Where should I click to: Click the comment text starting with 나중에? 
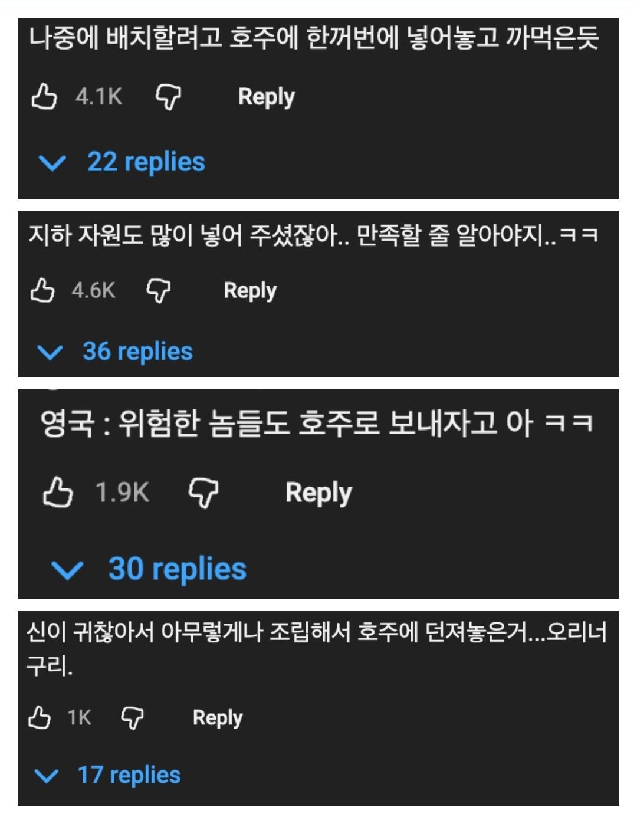[314, 39]
